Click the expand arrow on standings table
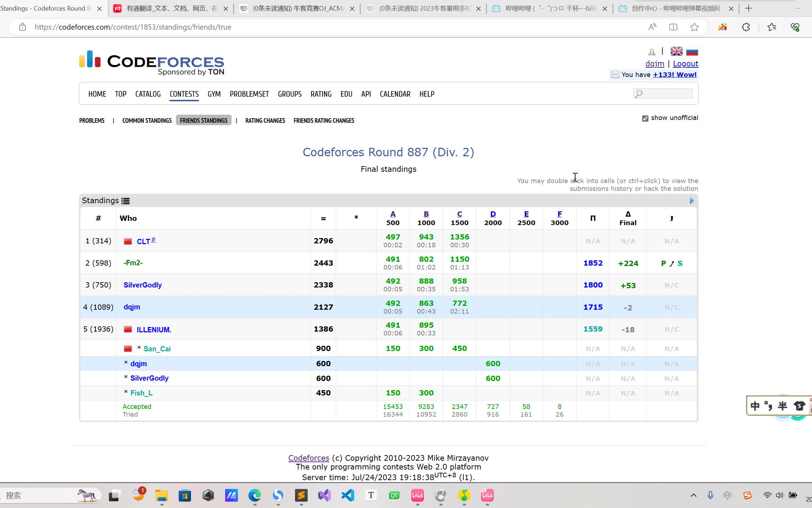Image resolution: width=812 pixels, height=508 pixels. coord(692,201)
